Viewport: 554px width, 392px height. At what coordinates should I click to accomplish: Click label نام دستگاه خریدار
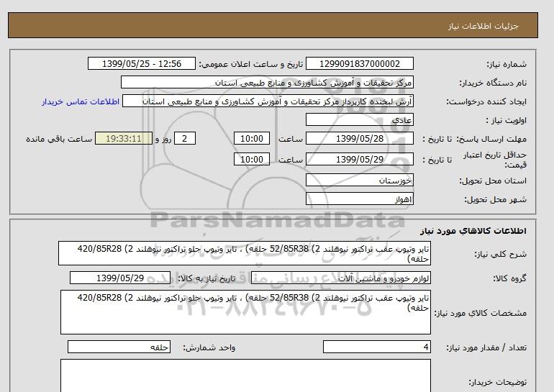coord(493,83)
